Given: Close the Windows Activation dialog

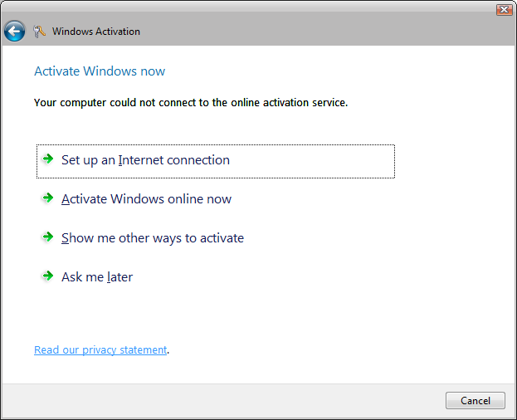Looking at the screenshot, I should point(505,10).
